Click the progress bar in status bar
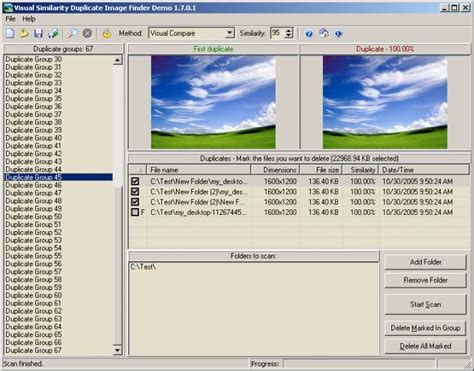The height and width of the screenshot is (371, 474). 359,364
